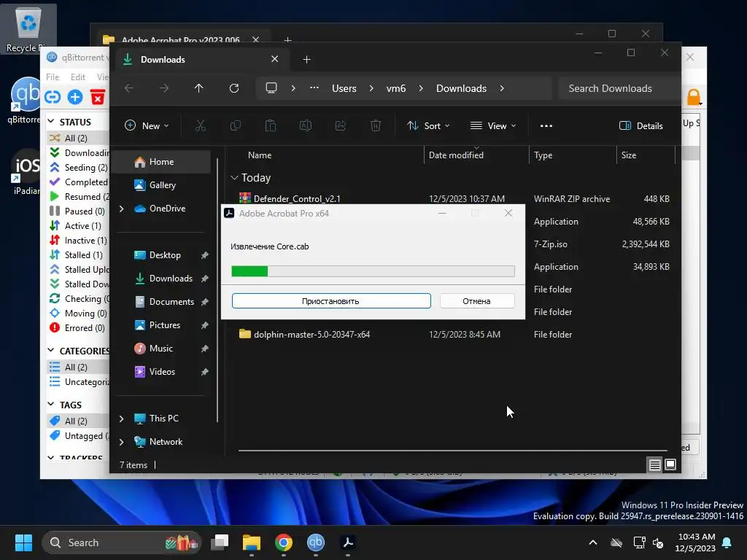
Task: Click the Delete trash icon in Explorer
Action: pyautogui.click(x=376, y=125)
